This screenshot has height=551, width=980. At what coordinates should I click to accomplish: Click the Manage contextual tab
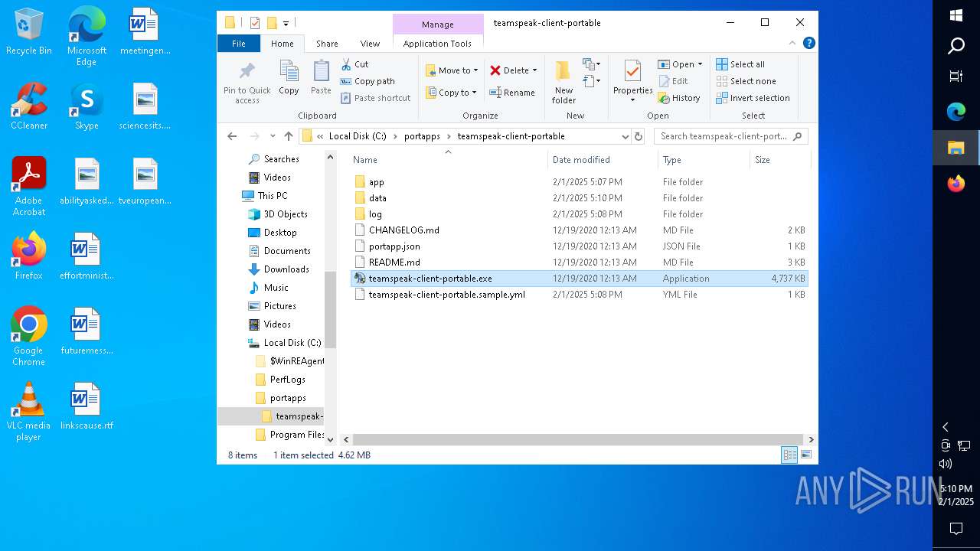(438, 24)
